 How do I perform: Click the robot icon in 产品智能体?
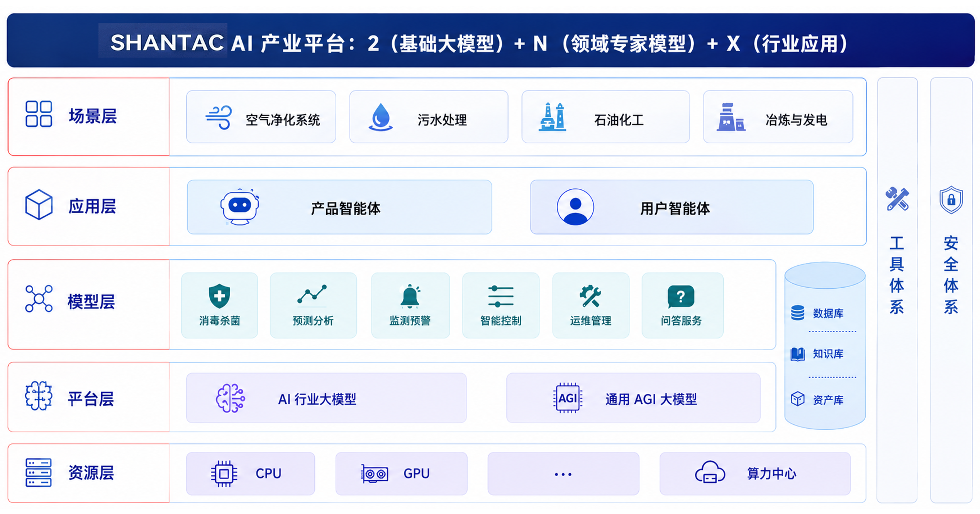tap(240, 207)
